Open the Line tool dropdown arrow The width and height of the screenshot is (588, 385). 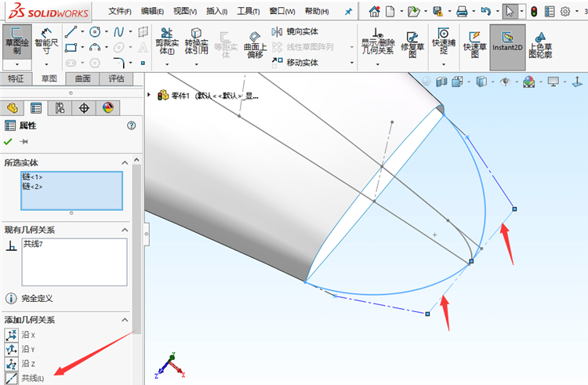(x=82, y=32)
